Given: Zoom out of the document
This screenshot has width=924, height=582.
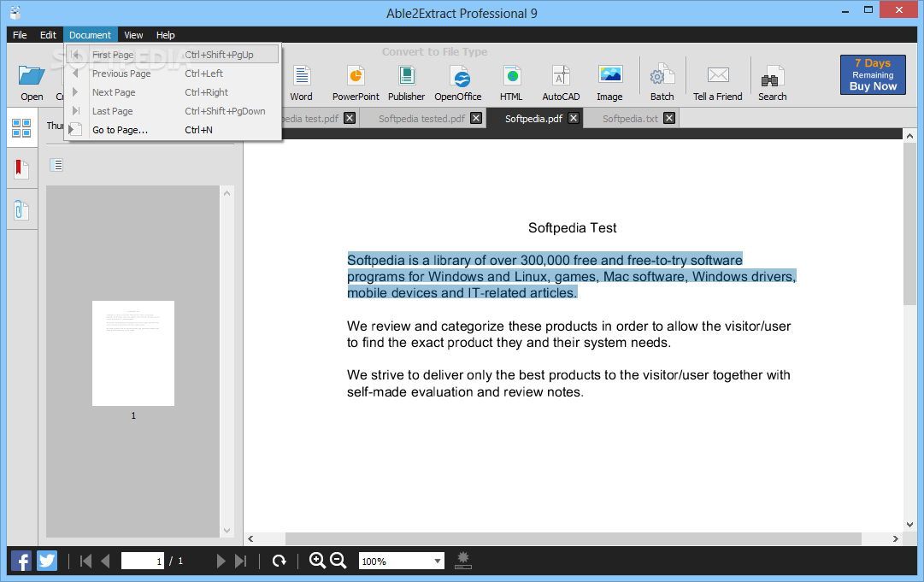Looking at the screenshot, I should (x=338, y=561).
